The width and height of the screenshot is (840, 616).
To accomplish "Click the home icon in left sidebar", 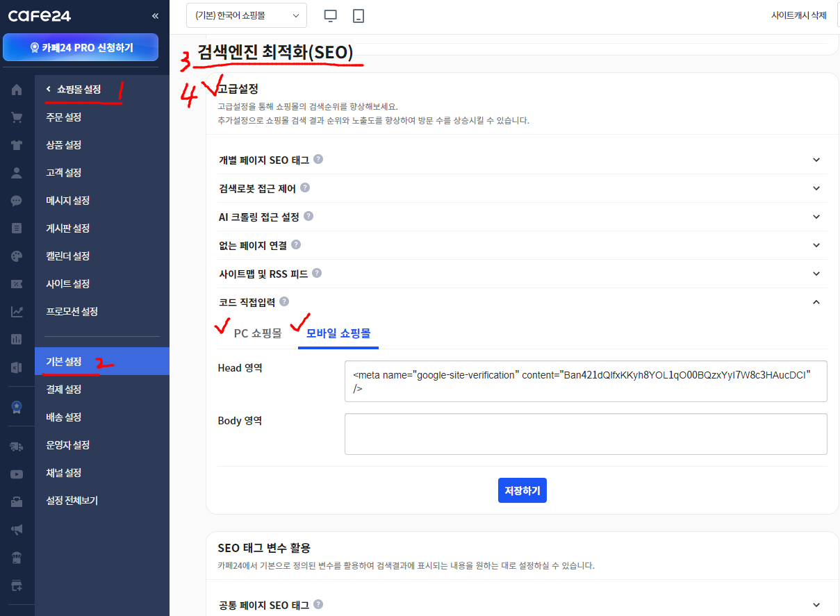I will click(x=17, y=90).
